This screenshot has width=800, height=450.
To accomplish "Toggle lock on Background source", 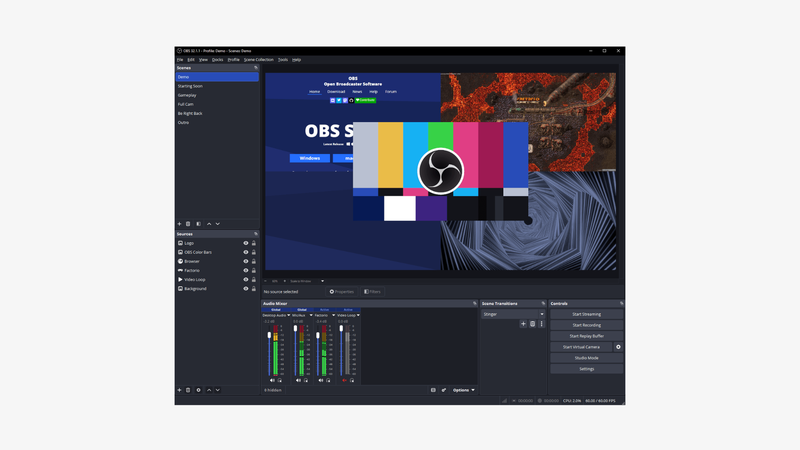I will (x=254, y=289).
